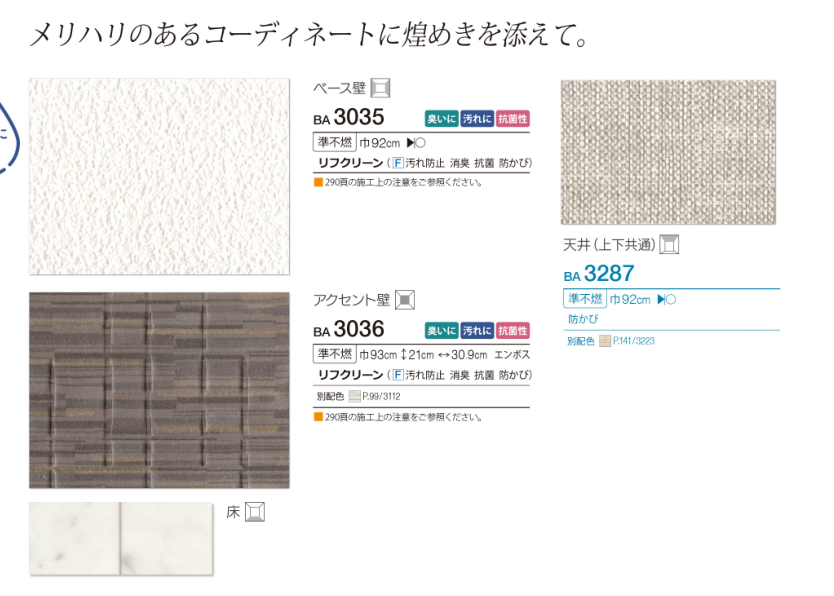Click the ceiling room icon
This screenshot has width=834, height=596.
[x=669, y=245]
